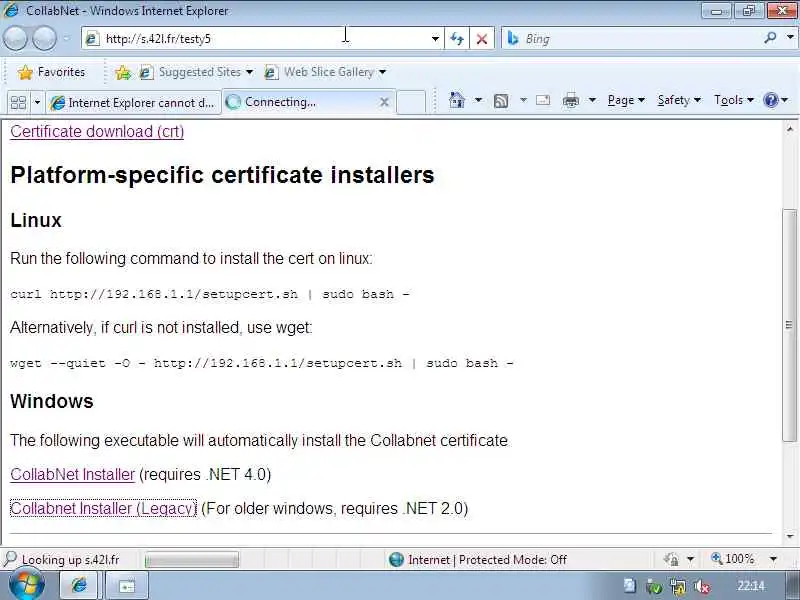Image resolution: width=800 pixels, height=600 pixels.
Task: Click 'Looking up s.42l.fr' status text
Action: click(70, 560)
